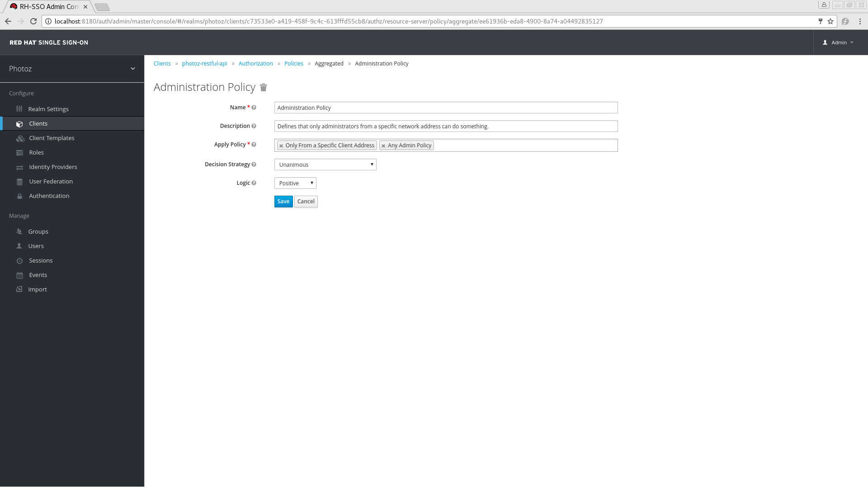Select the Policies breadcrumb link

click(294, 63)
